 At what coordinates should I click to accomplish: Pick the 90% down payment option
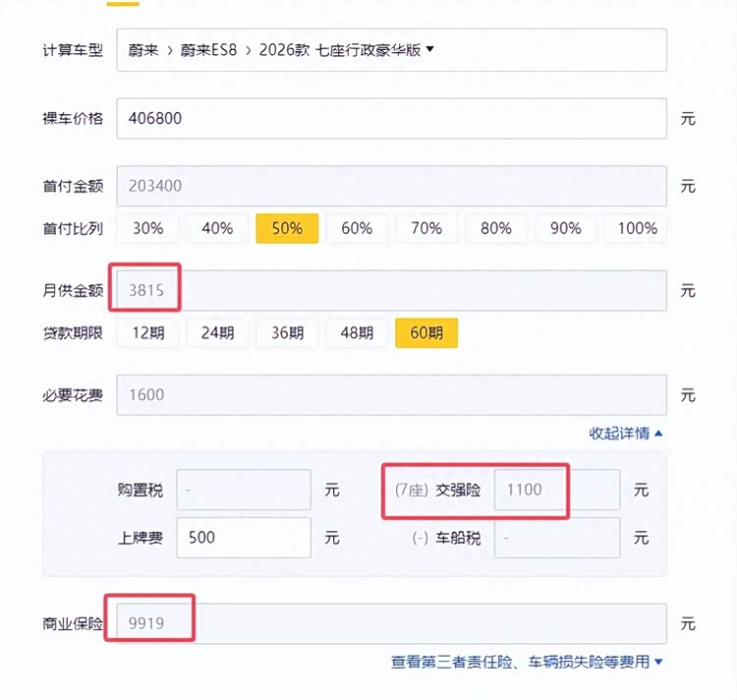566,228
